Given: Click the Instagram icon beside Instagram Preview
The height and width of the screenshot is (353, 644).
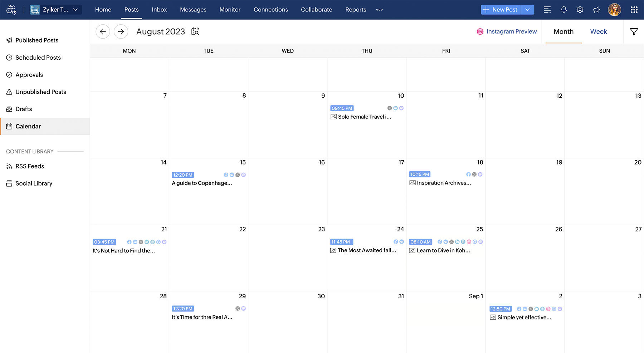Looking at the screenshot, I should click(x=480, y=31).
